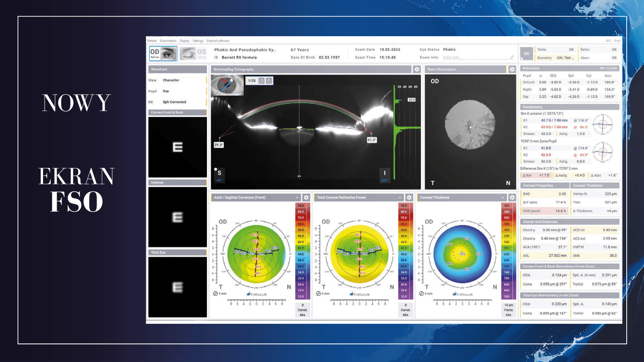Expand the Corneal Thickness map dropdown
The height and width of the screenshot is (362, 644).
tap(503, 197)
